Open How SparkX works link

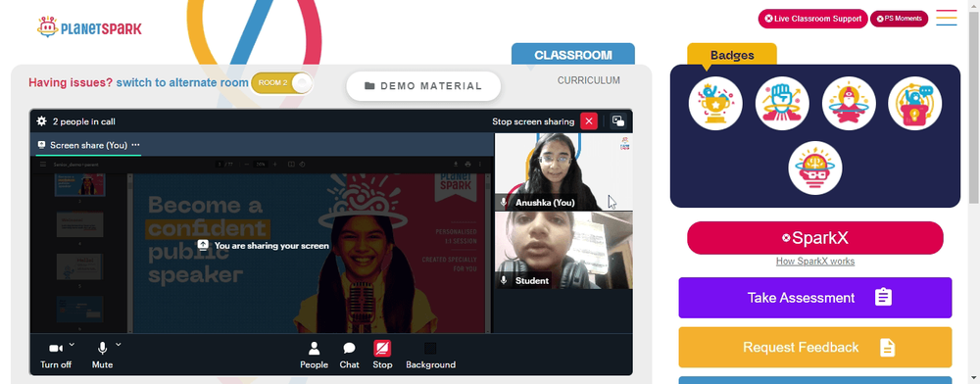point(815,262)
